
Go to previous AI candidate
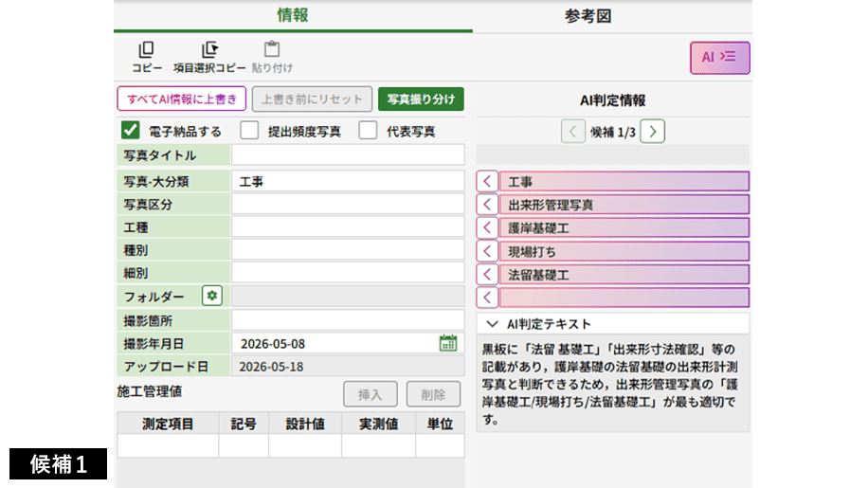coord(573,132)
